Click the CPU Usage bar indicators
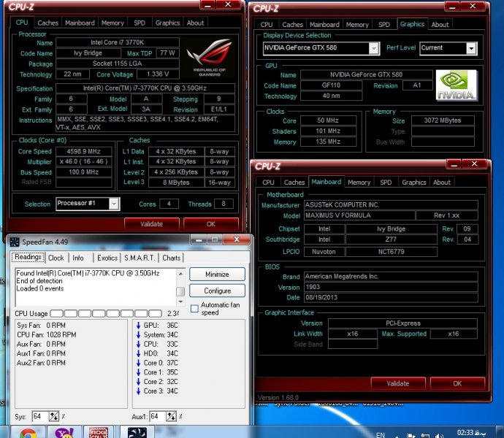The width and height of the screenshot is (504, 438). (106, 313)
